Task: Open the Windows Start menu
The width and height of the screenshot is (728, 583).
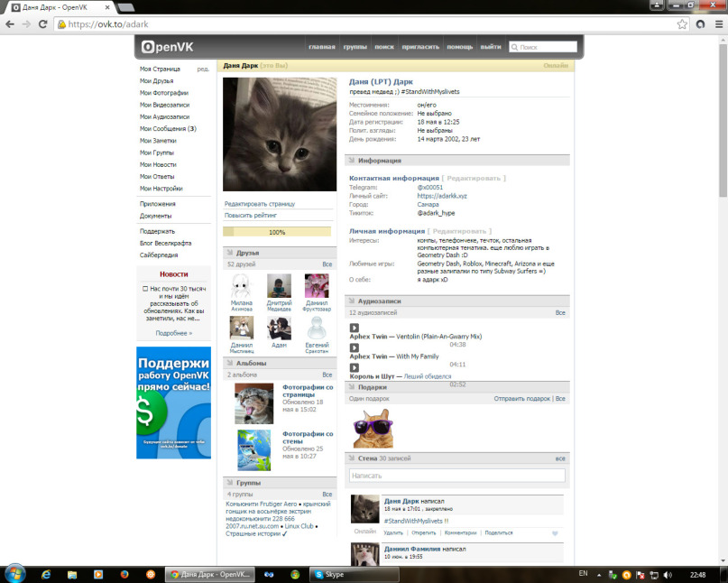Action: (14, 574)
